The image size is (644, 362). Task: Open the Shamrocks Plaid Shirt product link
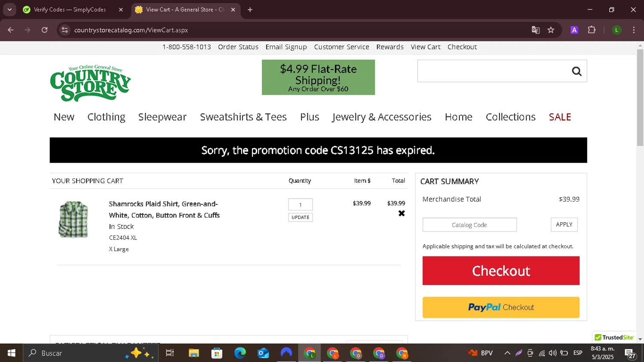[164, 210]
